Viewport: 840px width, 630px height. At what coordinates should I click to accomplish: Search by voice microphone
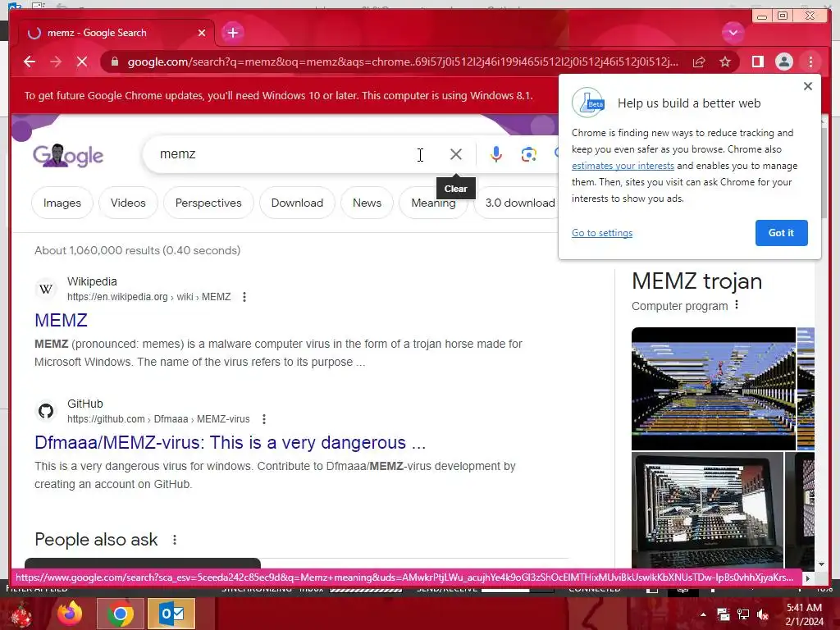click(496, 154)
